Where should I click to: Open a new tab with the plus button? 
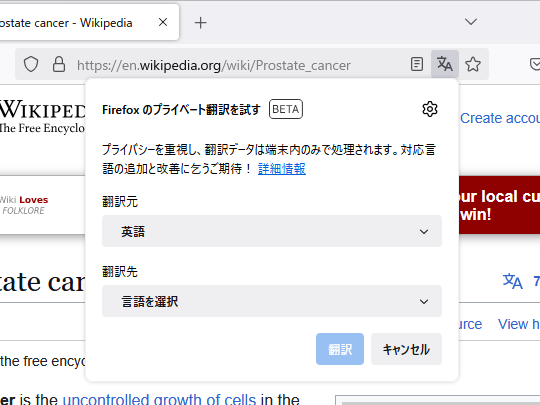coord(200,23)
